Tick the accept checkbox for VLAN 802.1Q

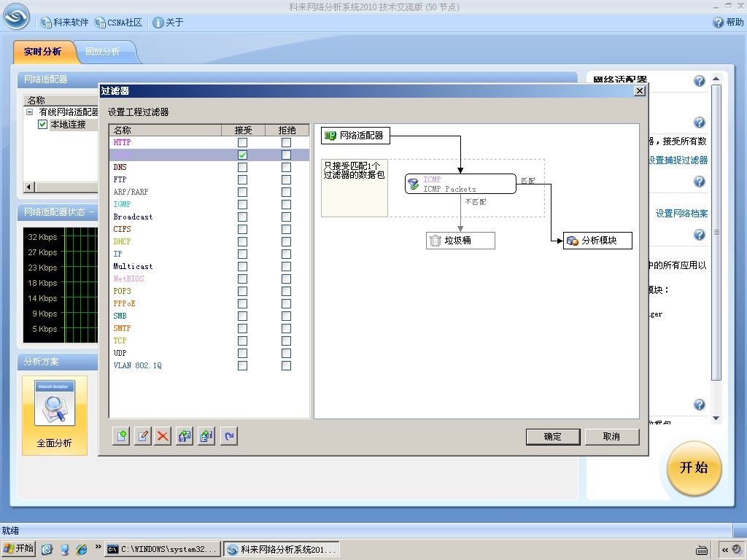click(242, 365)
